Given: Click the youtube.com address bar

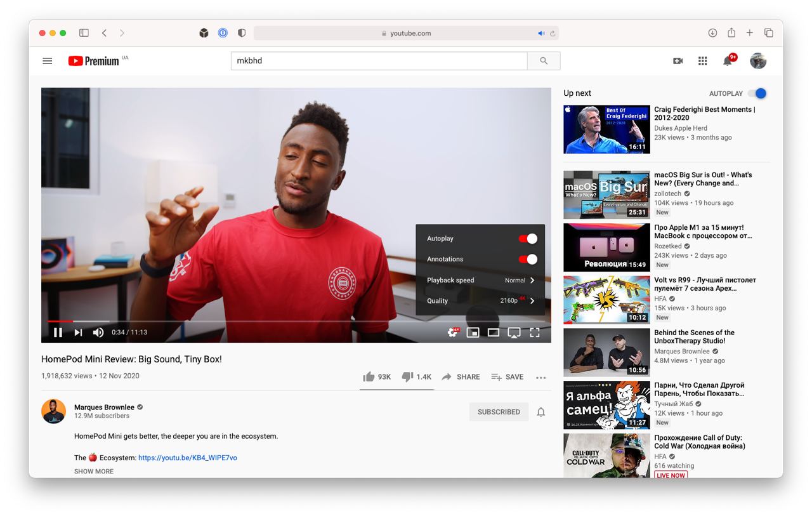Looking at the screenshot, I should (x=406, y=33).
